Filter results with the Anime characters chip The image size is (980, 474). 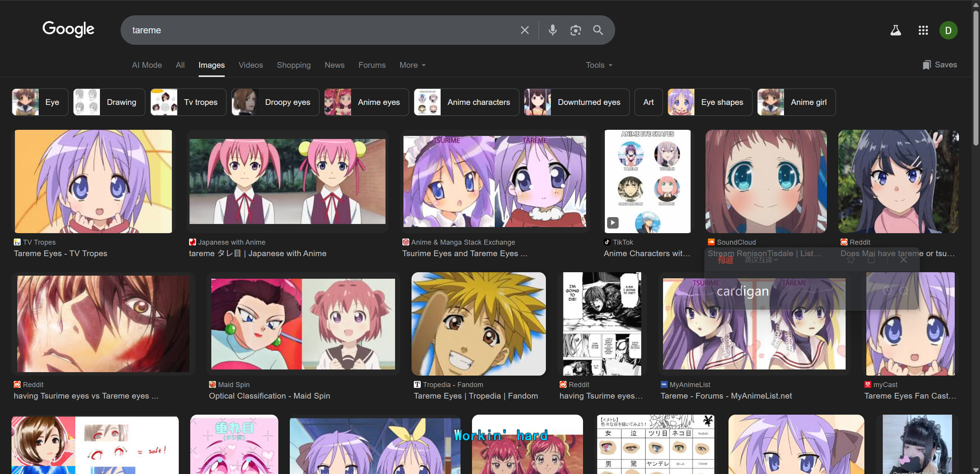(466, 102)
